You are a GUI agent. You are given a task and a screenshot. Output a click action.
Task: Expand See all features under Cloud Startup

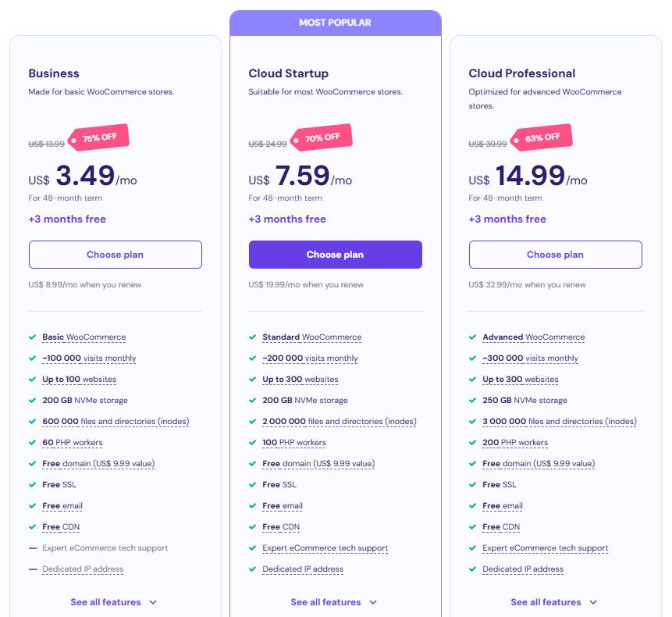pyautogui.click(x=334, y=602)
